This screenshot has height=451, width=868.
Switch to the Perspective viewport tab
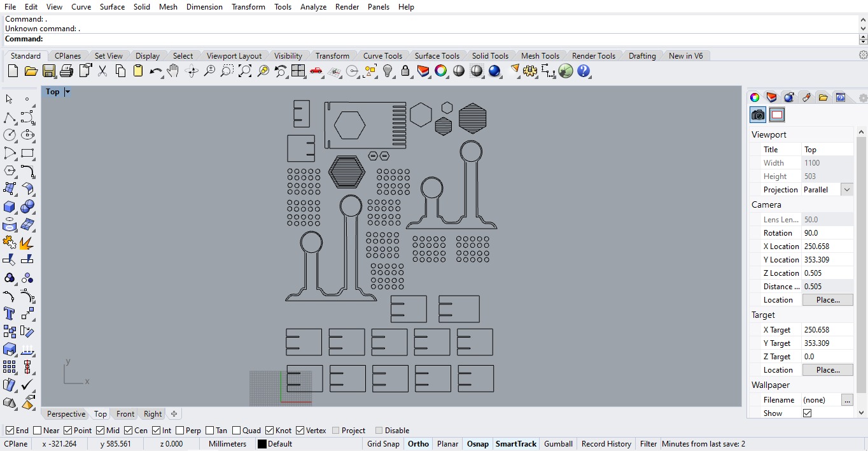pos(66,414)
